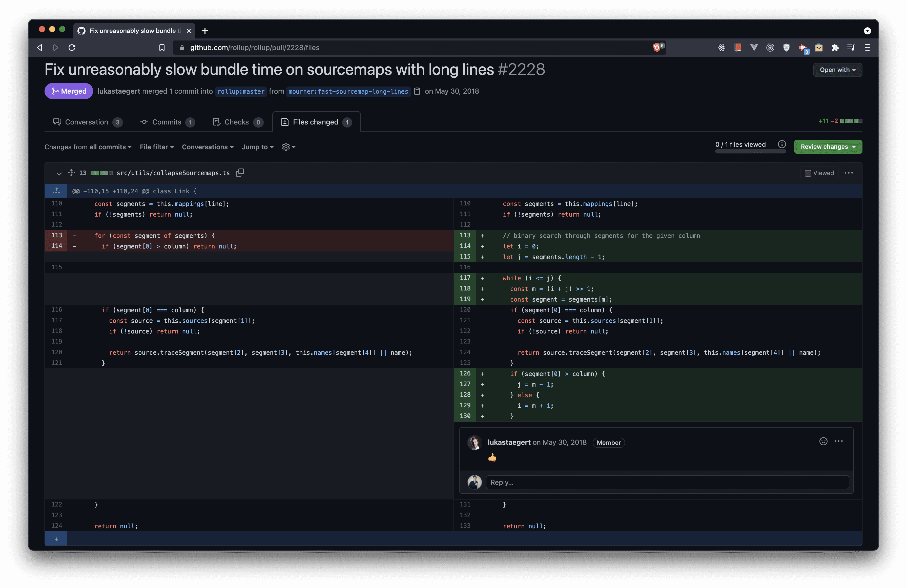
Task: Click the lukastaegert author link in header
Action: [118, 91]
